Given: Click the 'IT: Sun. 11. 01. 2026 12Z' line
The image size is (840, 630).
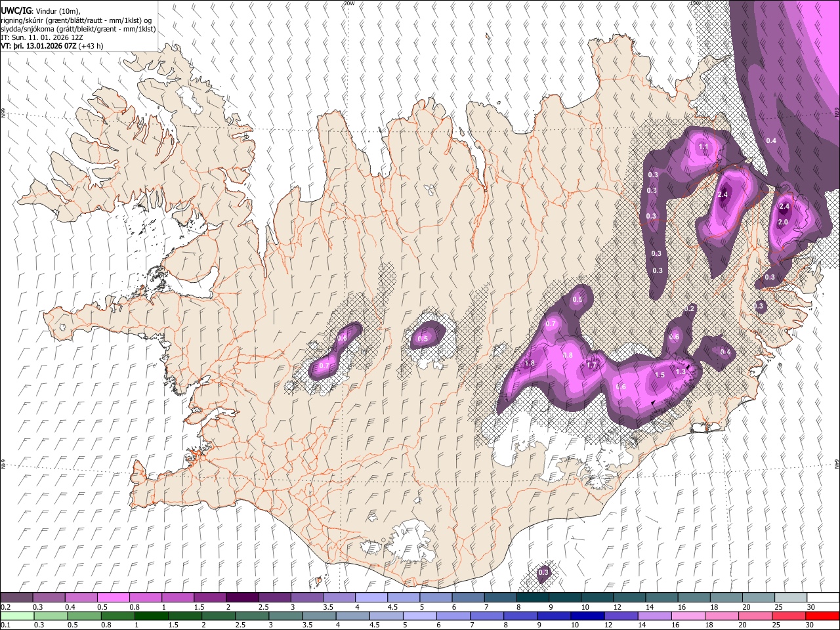Looking at the screenshot, I should [42, 37].
